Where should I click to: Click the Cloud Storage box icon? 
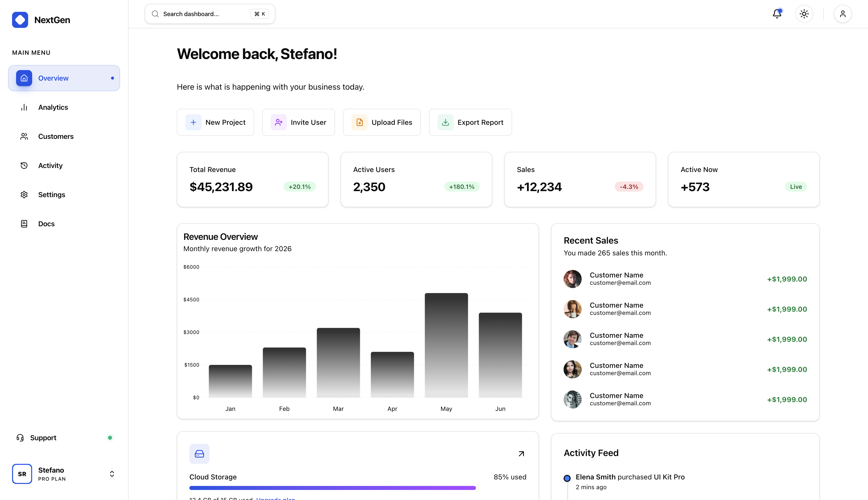tap(199, 453)
